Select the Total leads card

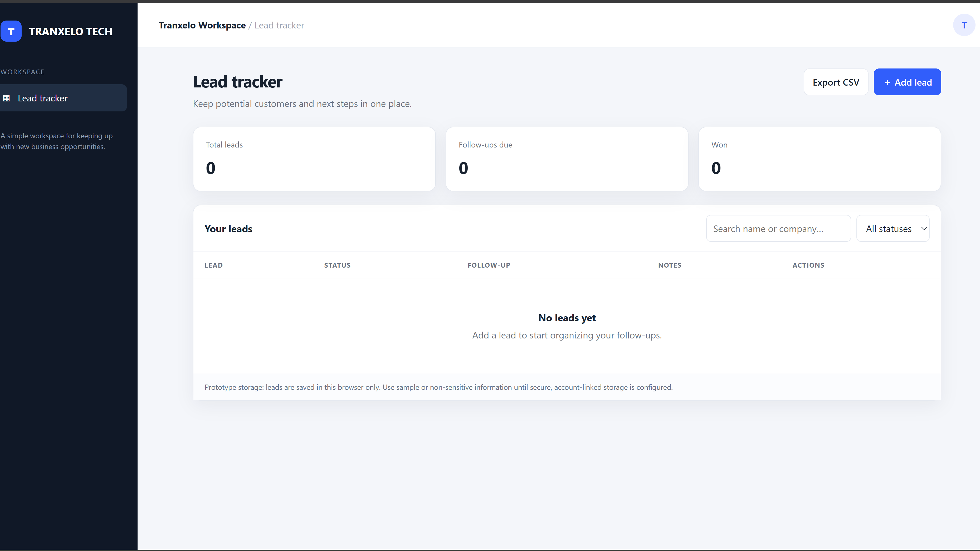coord(314,159)
